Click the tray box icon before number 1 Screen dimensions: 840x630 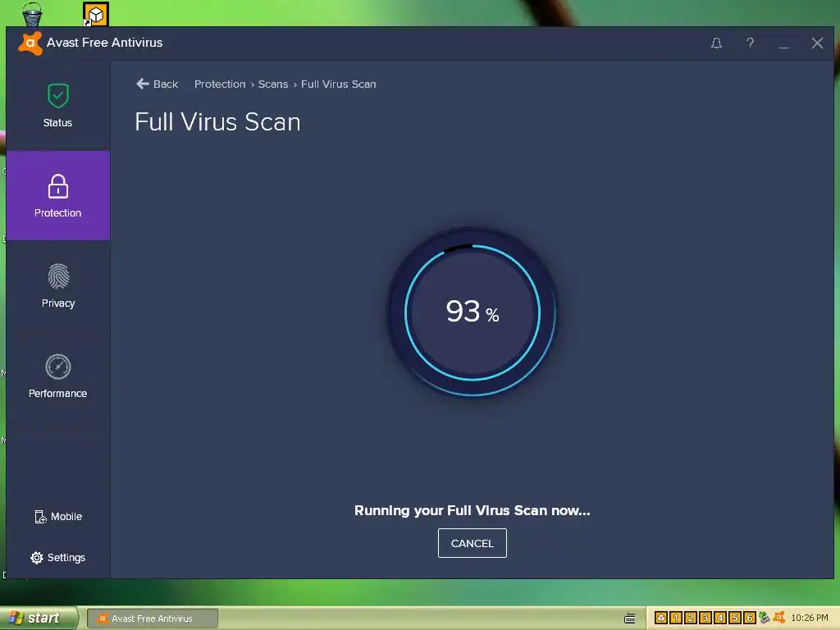[x=661, y=619]
